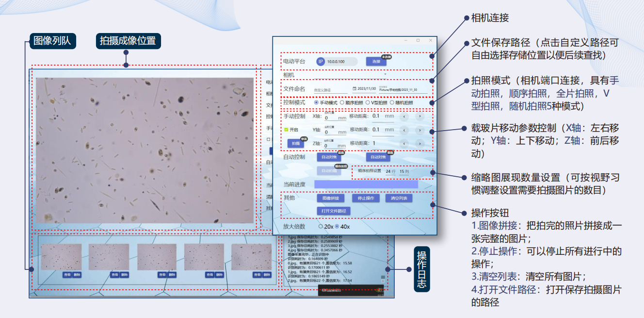The height and width of the screenshot is (318, 644).
Task: Click the calendar icon next to 2023/11/30
Action: point(354,89)
